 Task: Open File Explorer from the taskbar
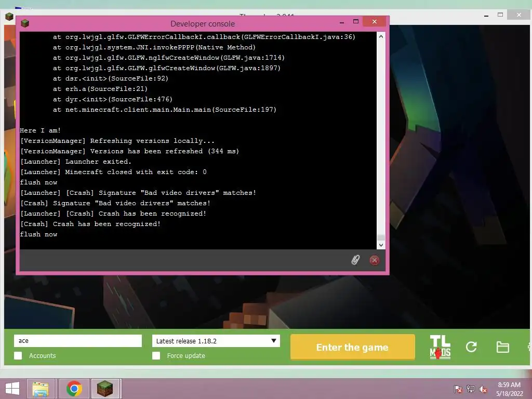[x=41, y=389]
